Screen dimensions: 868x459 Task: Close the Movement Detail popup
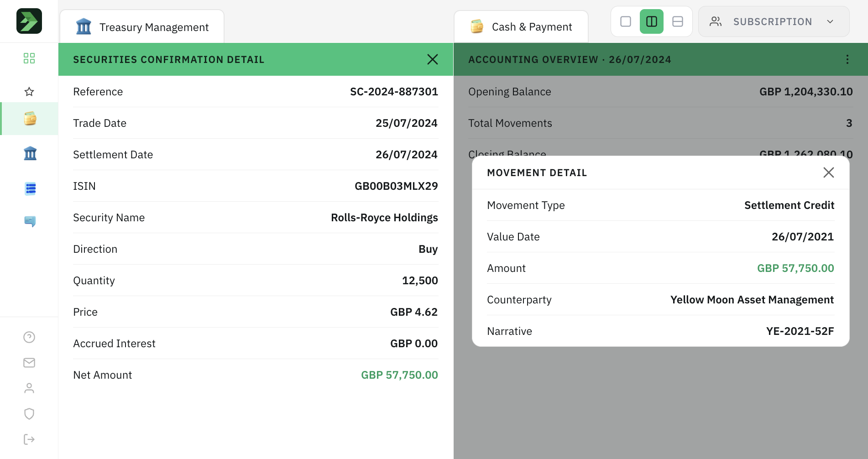tap(829, 172)
